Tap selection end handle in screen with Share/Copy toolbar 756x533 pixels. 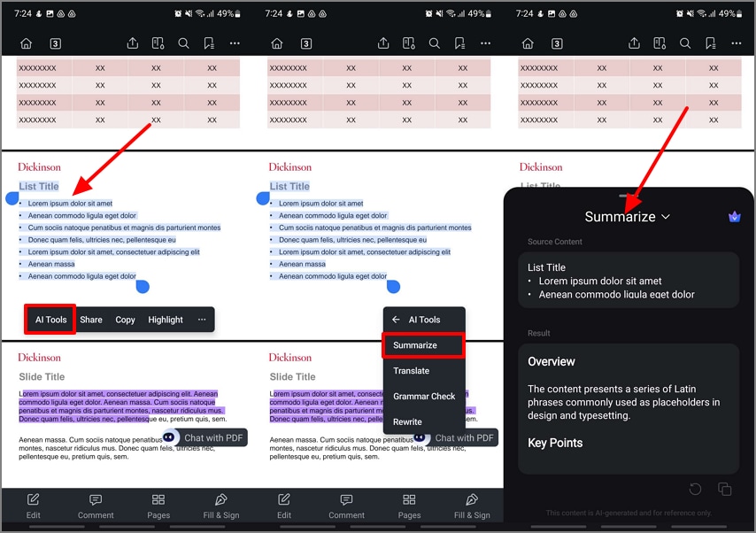(x=143, y=287)
